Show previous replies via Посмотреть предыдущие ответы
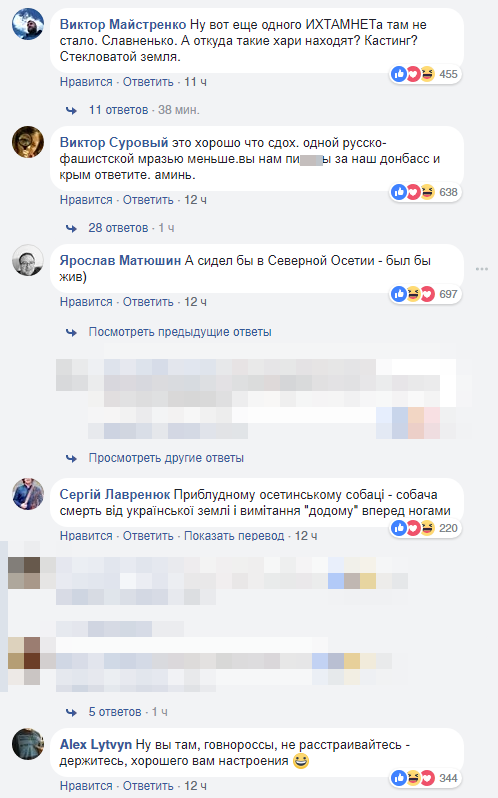The width and height of the screenshot is (498, 798). [x=180, y=332]
